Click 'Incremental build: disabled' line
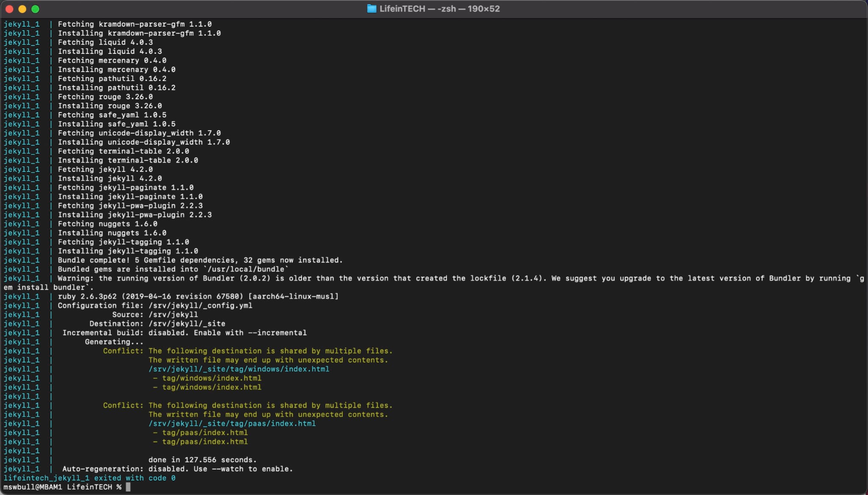The image size is (868, 495). [x=184, y=333]
